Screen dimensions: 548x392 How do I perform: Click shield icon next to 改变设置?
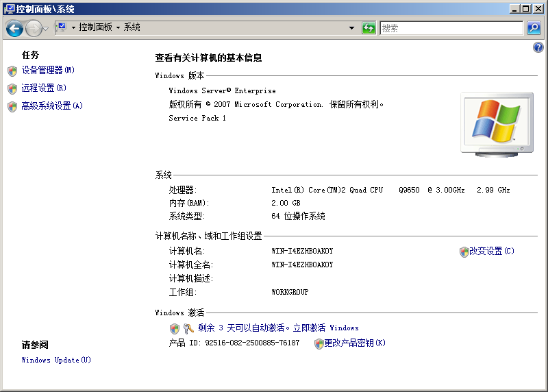pyautogui.click(x=464, y=252)
